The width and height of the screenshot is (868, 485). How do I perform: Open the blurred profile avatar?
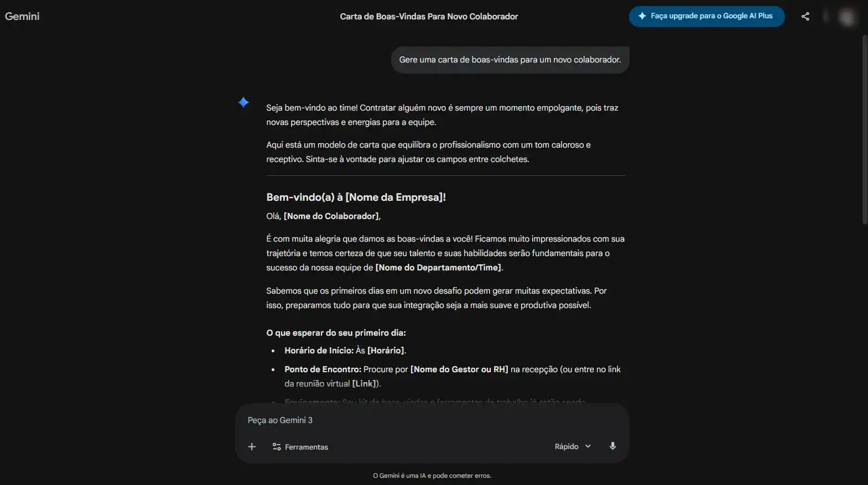coord(847,17)
